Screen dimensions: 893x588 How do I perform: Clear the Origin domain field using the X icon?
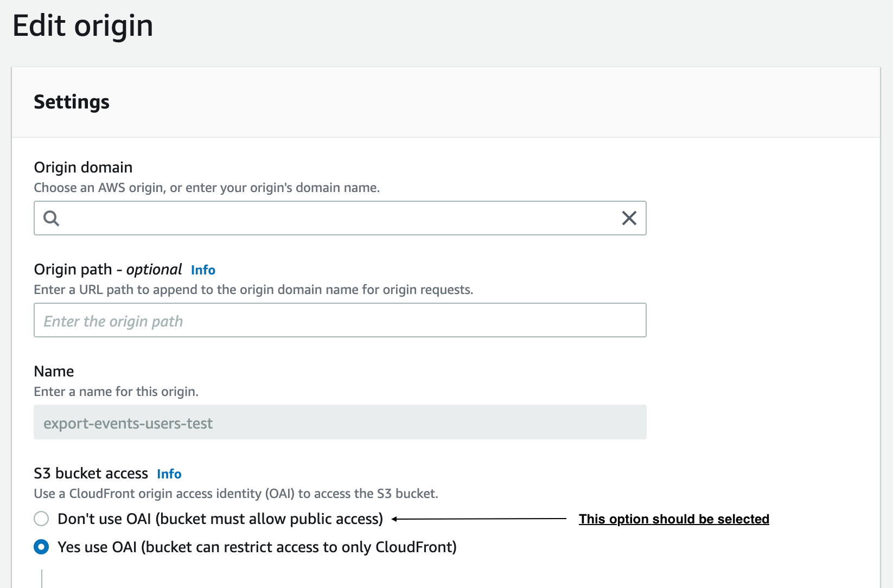tap(629, 219)
